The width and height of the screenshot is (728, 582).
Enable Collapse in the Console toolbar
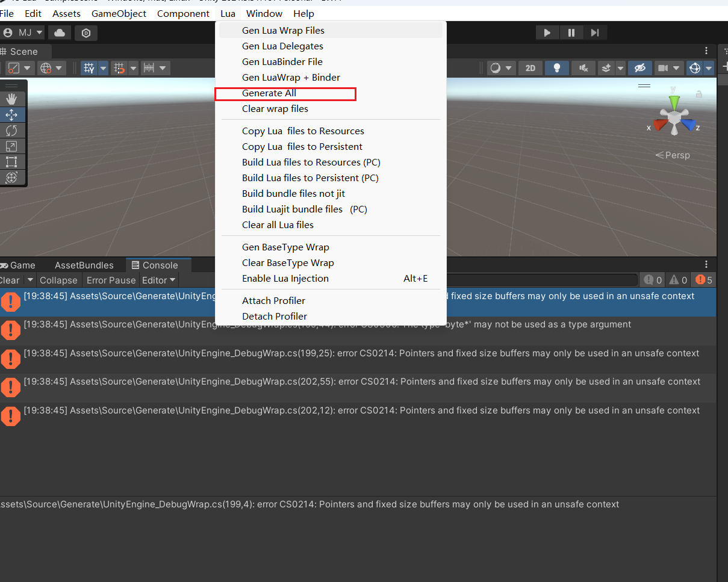click(58, 279)
